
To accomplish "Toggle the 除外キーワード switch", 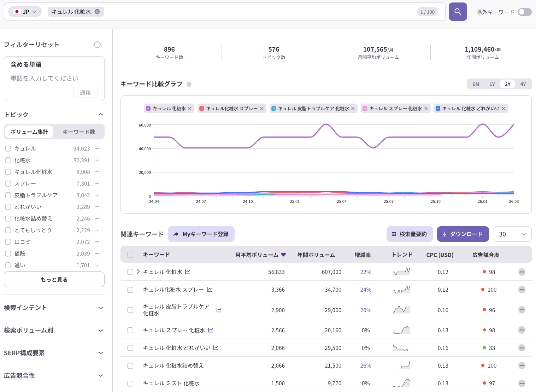I will [x=524, y=12].
